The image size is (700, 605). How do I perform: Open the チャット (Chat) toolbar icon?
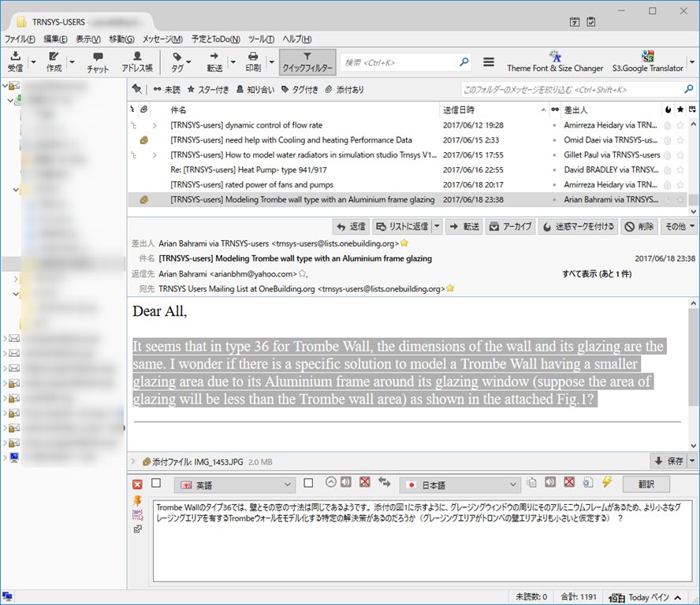coord(98,61)
